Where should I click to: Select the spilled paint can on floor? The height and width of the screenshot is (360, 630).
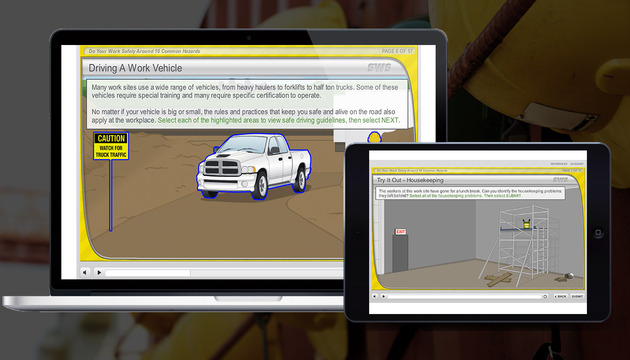point(565,277)
